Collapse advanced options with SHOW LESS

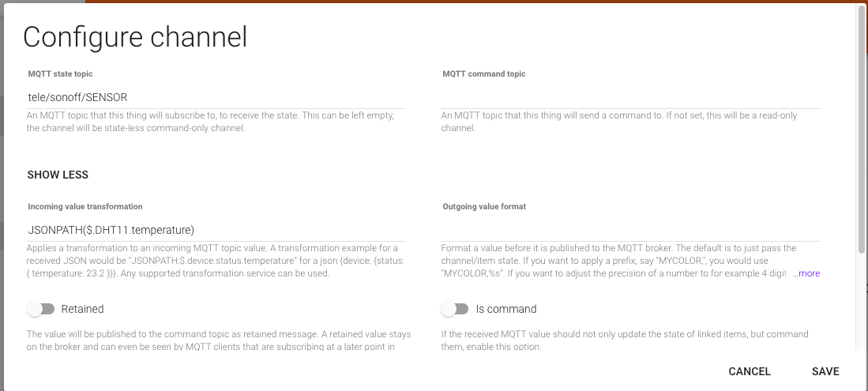click(58, 175)
